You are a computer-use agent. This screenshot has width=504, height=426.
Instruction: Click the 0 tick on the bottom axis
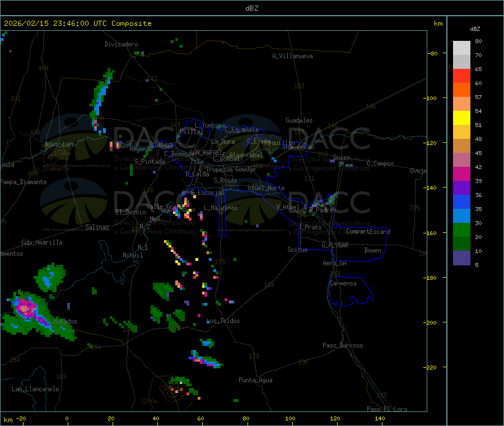(67, 418)
